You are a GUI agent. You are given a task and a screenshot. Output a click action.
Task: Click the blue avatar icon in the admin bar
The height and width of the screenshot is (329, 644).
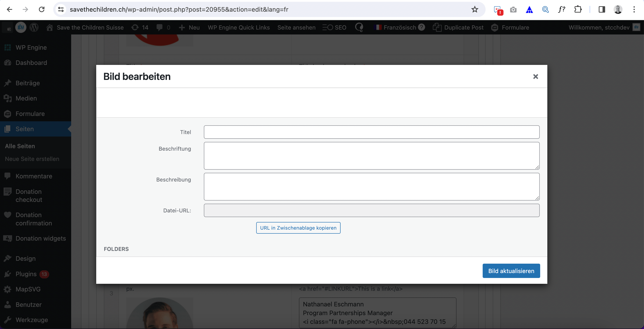pos(21,27)
